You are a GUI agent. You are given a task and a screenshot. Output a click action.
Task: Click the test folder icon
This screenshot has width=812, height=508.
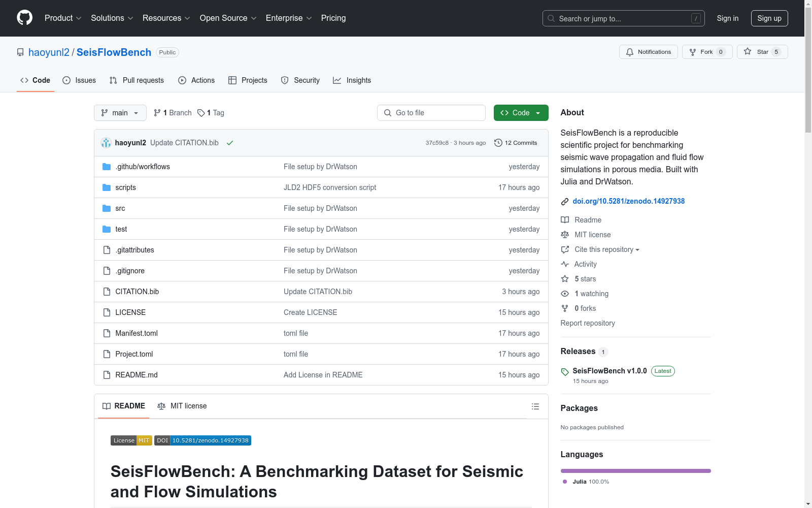tap(107, 229)
